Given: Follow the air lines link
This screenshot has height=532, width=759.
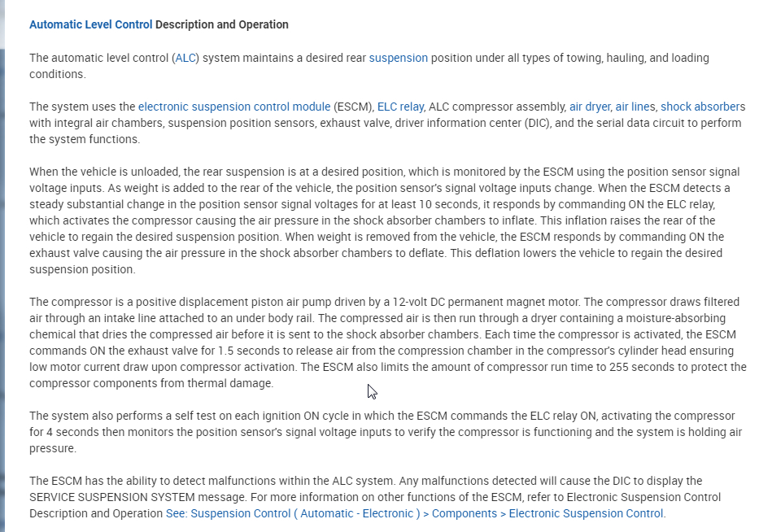Looking at the screenshot, I should point(635,107).
